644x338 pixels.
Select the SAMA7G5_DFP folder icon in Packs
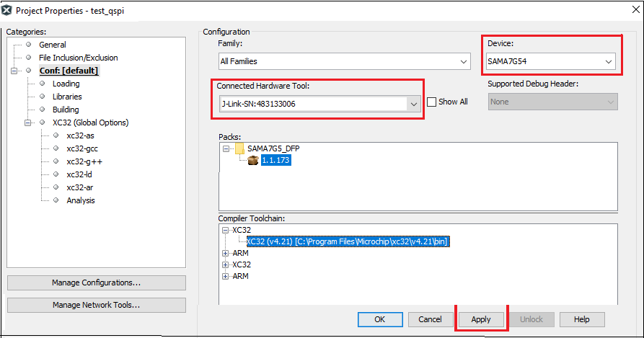point(240,148)
